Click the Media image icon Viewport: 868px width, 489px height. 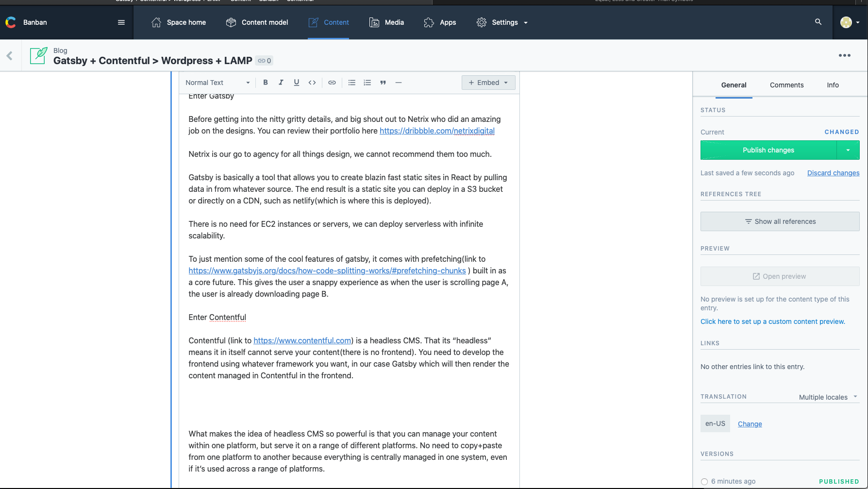pyautogui.click(x=374, y=22)
